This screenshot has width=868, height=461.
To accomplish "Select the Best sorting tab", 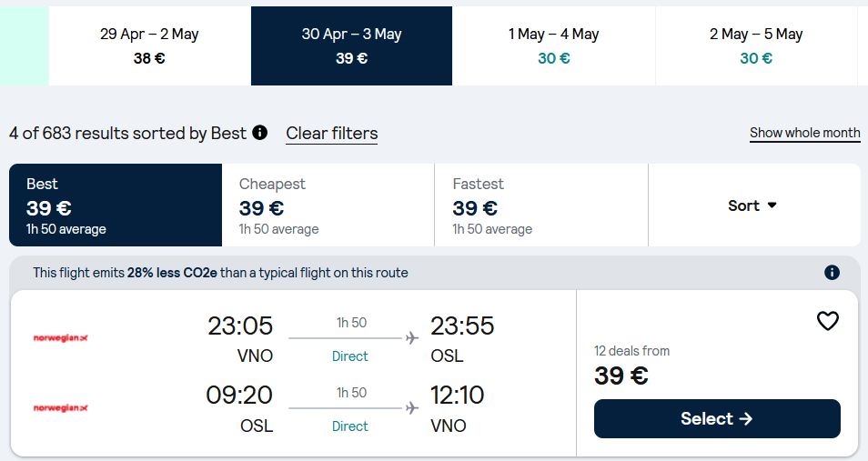I will point(116,205).
